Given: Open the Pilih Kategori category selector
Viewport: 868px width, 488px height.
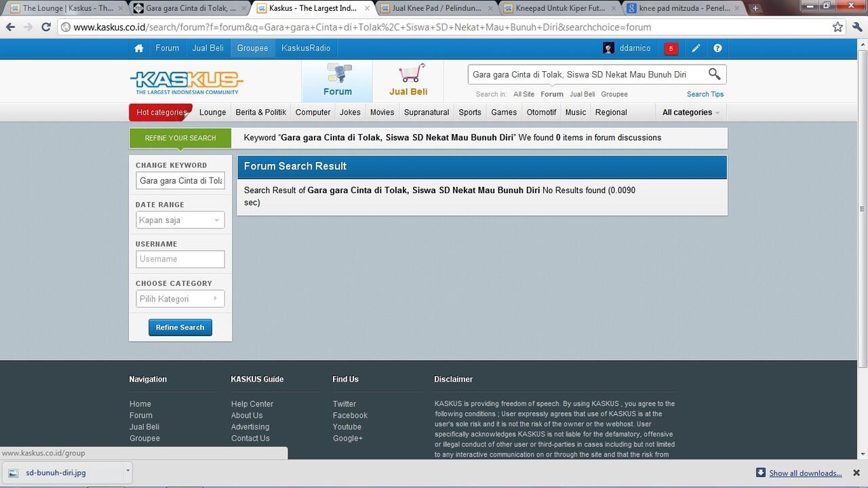Looking at the screenshot, I should pyautogui.click(x=180, y=298).
